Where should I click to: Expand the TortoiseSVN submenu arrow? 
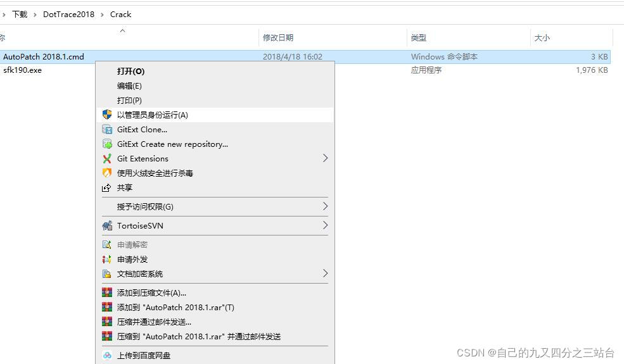point(325,225)
